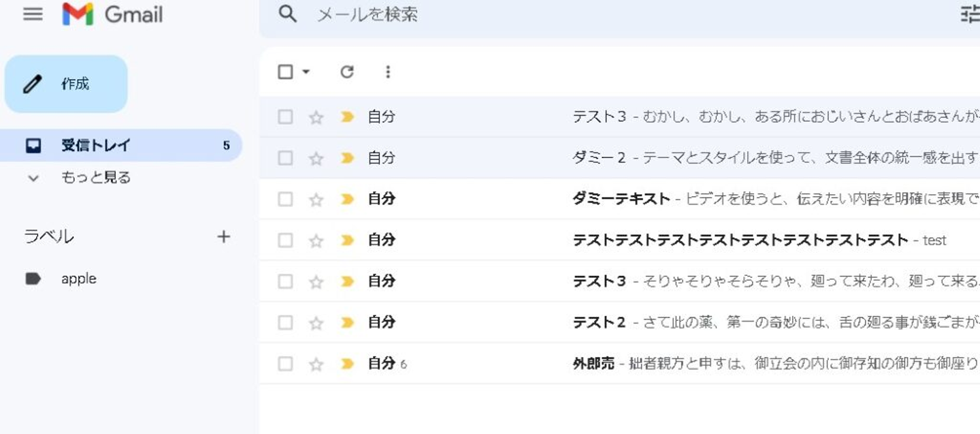Focus the メールを検索 search field

point(544,14)
